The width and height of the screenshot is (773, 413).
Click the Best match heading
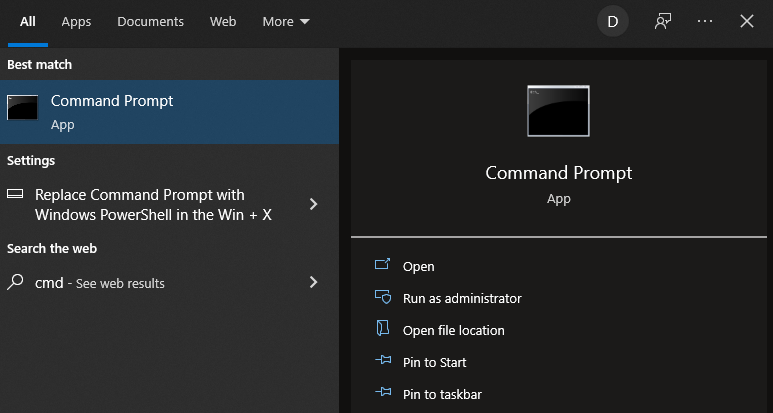(x=39, y=65)
